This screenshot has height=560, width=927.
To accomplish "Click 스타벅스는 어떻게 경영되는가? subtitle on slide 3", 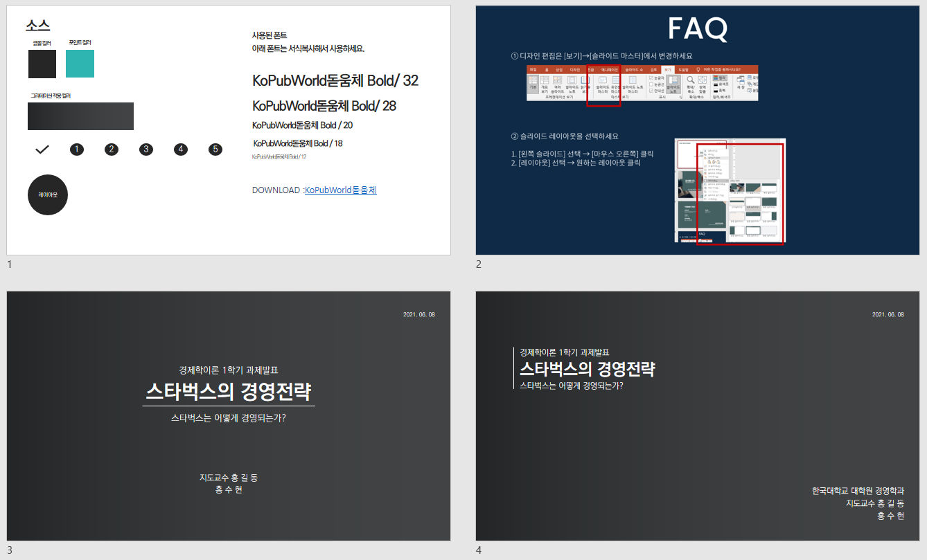I will (x=229, y=418).
